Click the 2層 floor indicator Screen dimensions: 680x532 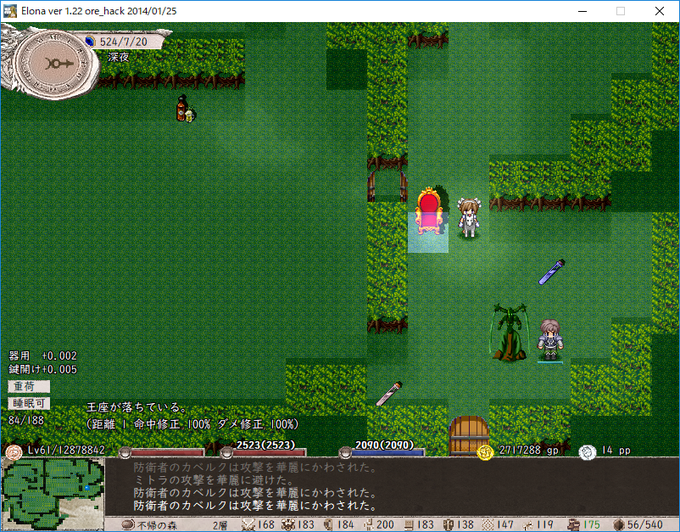coord(220,525)
